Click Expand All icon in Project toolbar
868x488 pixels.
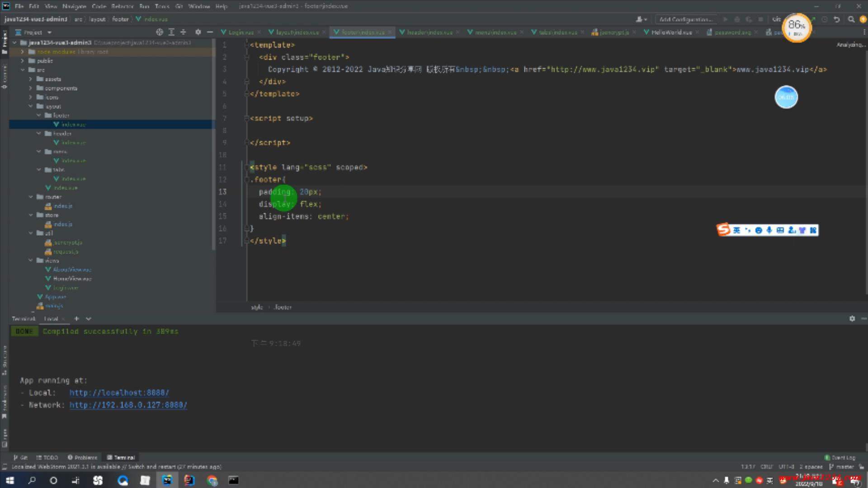171,32
